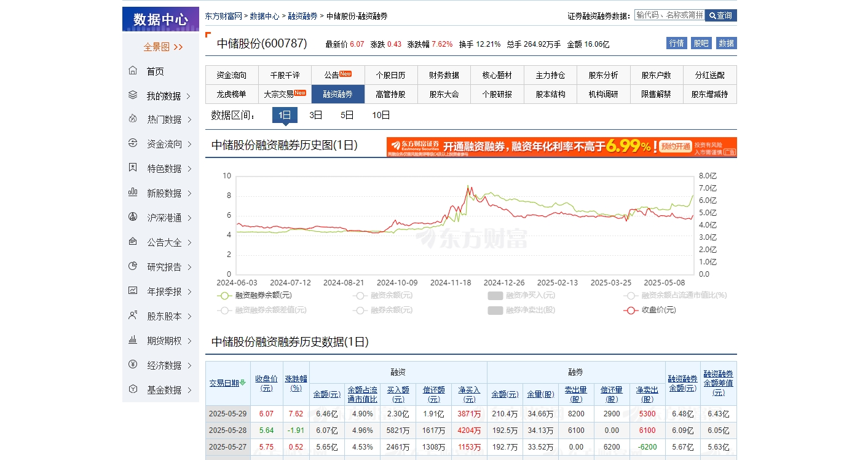
Task: Click the layers icon beside 我的数据
Action: [133, 95]
